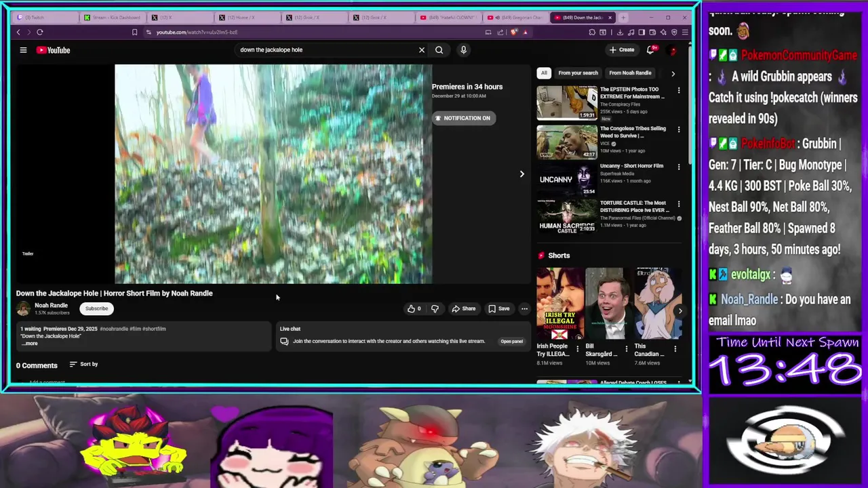Open options for Congolese Tribes video

[679, 129]
